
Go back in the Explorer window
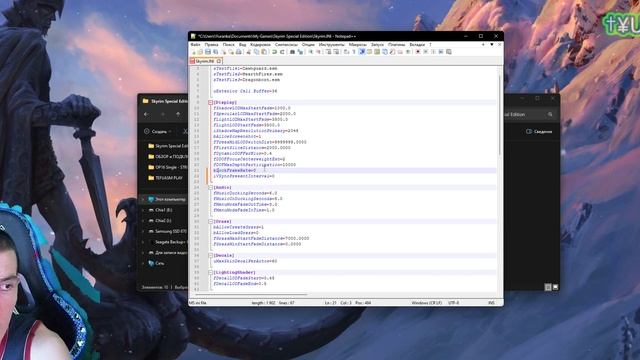pos(147,114)
